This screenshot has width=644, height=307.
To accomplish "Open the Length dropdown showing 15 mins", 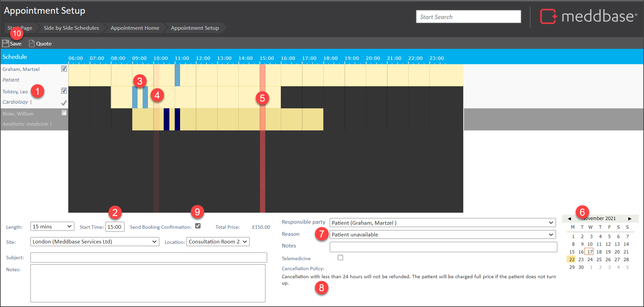I will pyautogui.click(x=52, y=226).
